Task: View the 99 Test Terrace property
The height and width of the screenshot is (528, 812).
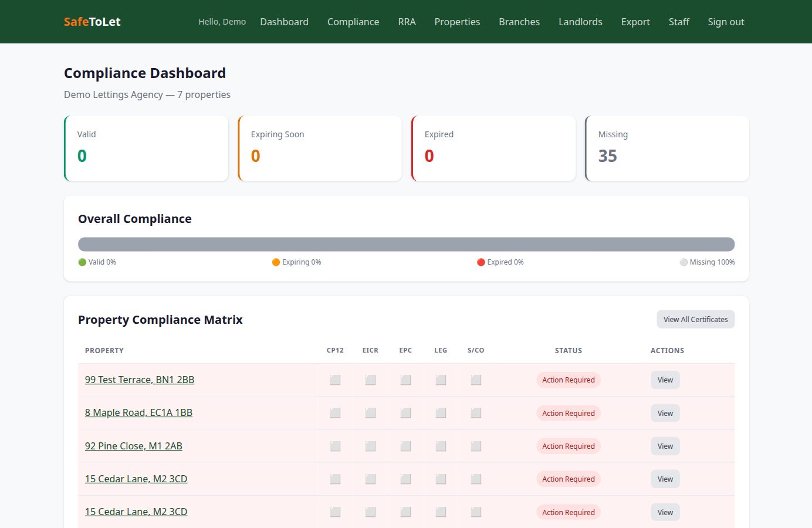Action: pos(665,380)
